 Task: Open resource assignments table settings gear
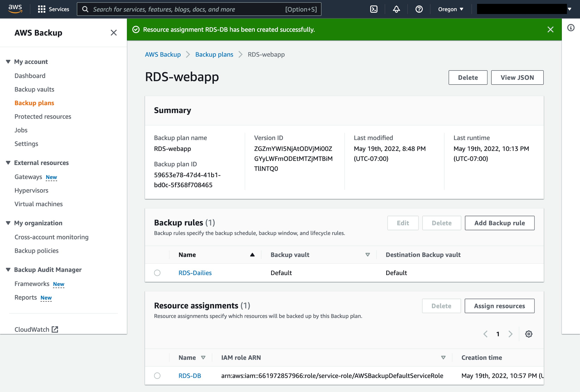[529, 334]
